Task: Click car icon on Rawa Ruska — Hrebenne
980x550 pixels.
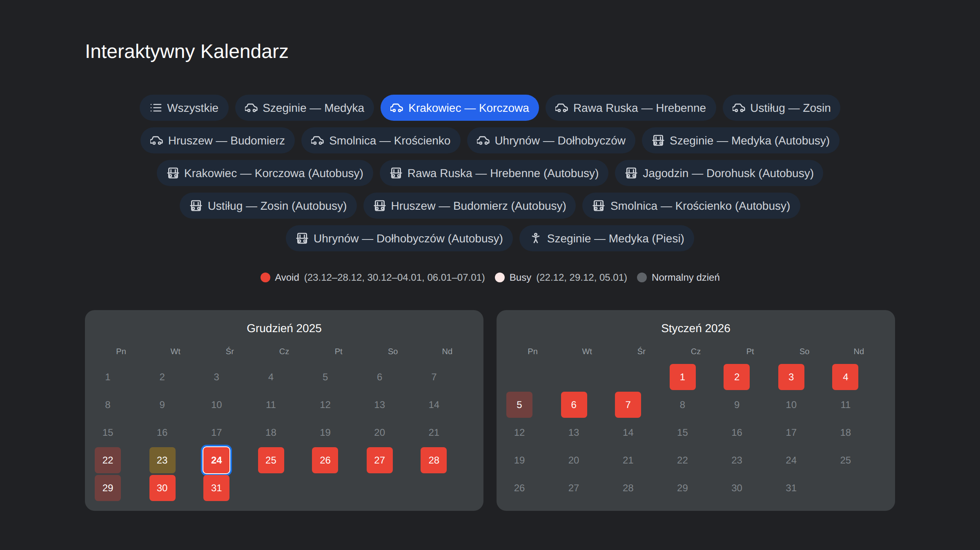Action: point(561,108)
